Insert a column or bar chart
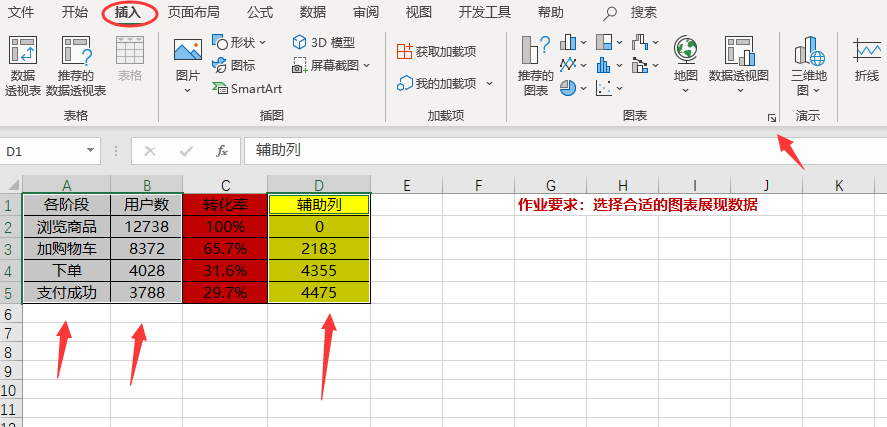Image resolution: width=887 pixels, height=427 pixels. click(x=567, y=42)
